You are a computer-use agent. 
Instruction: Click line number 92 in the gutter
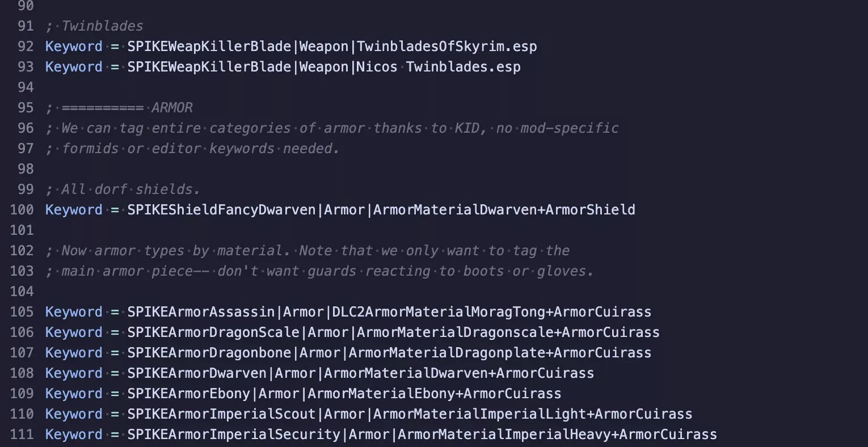click(26, 47)
